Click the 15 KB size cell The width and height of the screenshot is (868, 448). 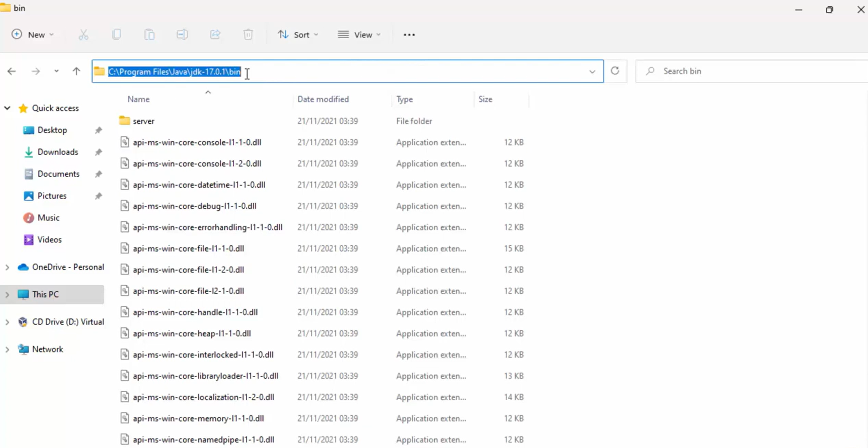514,248
